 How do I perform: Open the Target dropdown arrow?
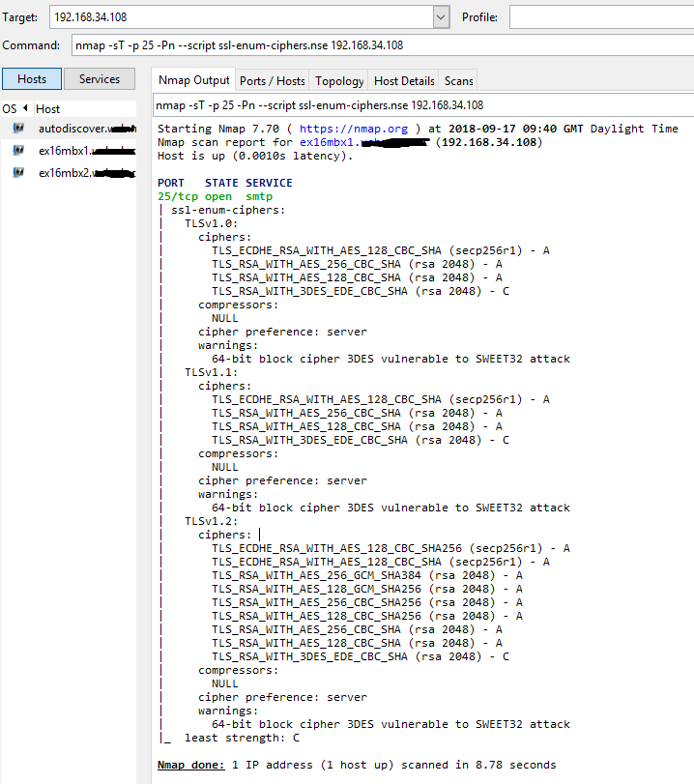(441, 16)
